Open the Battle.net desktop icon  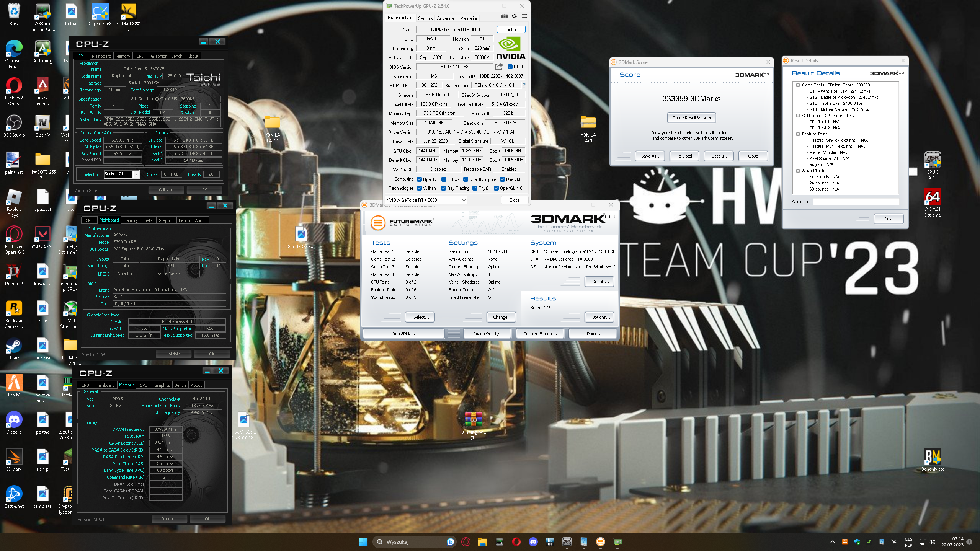[14, 497]
